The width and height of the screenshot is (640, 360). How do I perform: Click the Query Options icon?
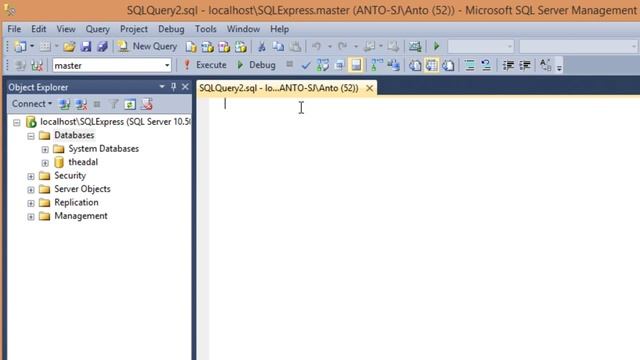click(339, 65)
